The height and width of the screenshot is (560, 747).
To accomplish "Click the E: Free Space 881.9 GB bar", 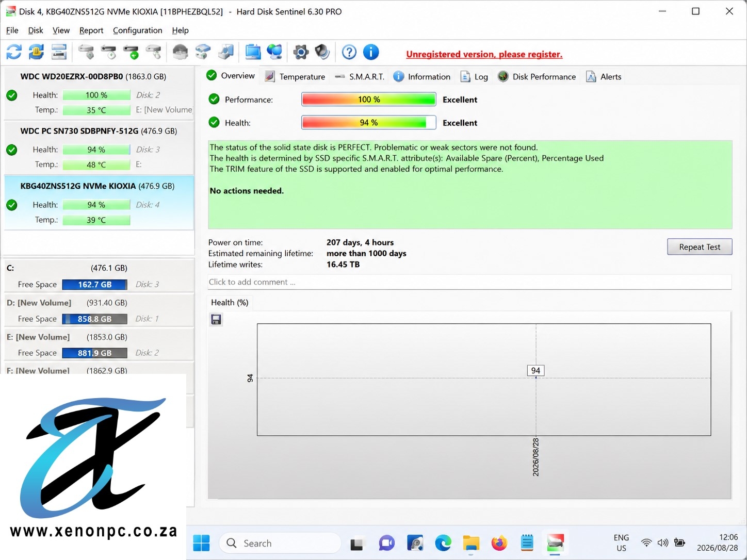I will pos(95,353).
